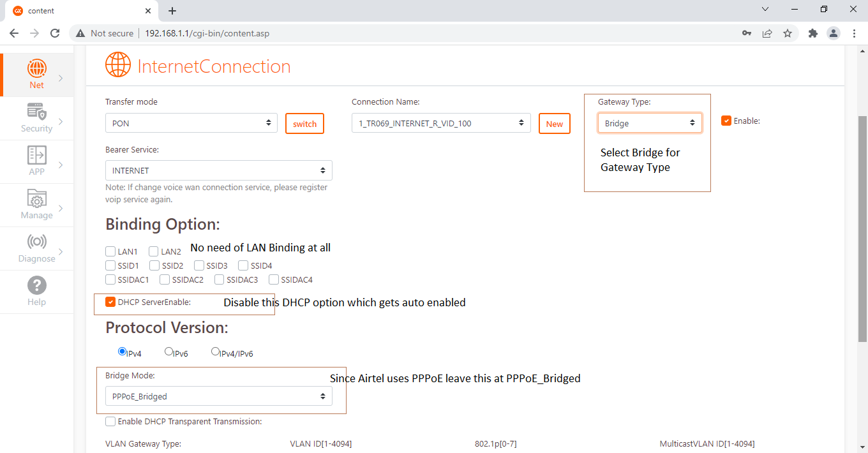
Task: Open the Net section globe icon
Action: click(x=37, y=69)
